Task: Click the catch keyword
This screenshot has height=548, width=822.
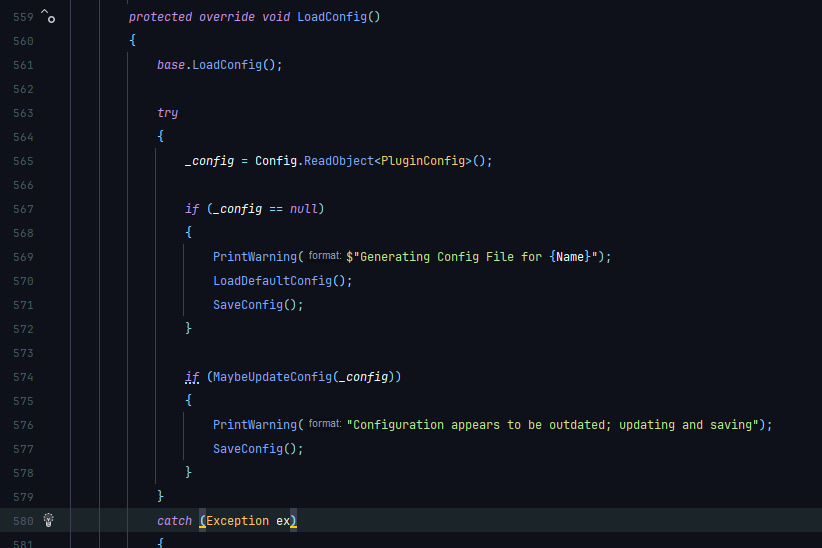Action: (175, 521)
